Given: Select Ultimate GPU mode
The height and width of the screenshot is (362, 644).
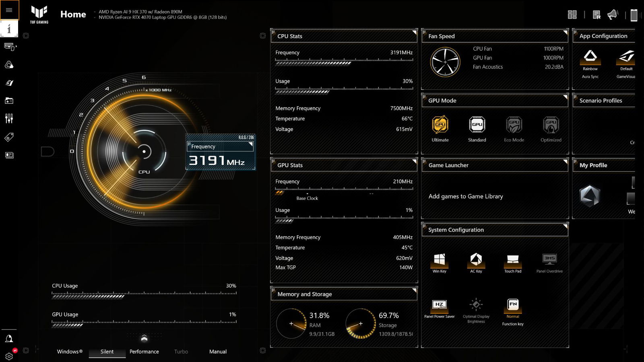Looking at the screenshot, I should coord(440,129).
